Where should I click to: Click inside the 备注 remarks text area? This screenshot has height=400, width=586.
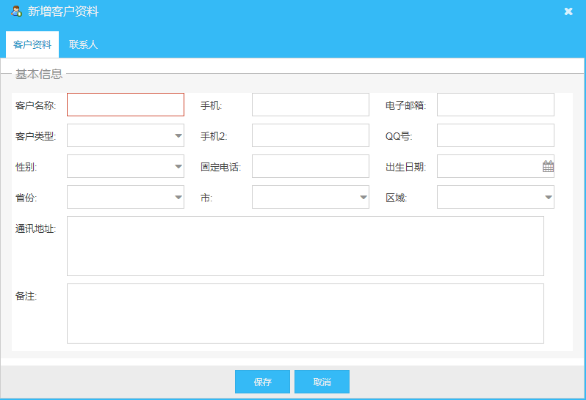point(305,314)
